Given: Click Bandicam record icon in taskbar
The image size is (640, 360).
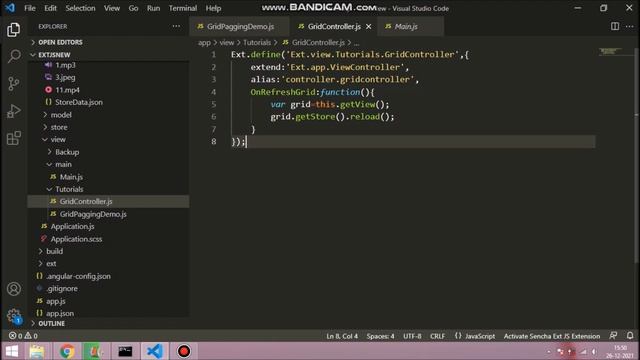Looking at the screenshot, I should click(184, 351).
